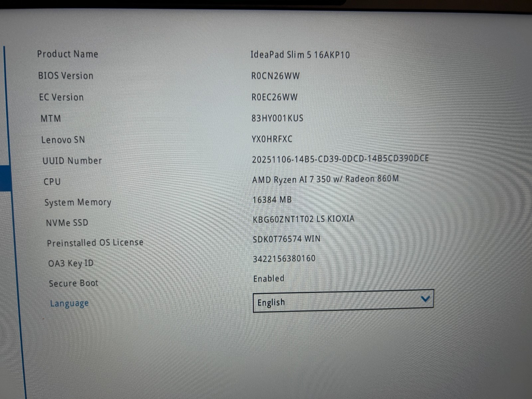This screenshot has height=399, width=532.
Task: Select the MTM label
Action: [51, 118]
